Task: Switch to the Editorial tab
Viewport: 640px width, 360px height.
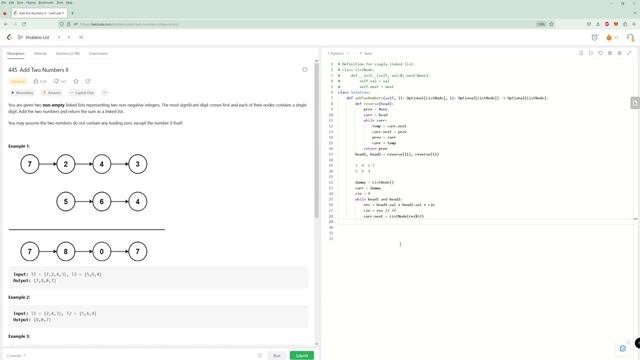Action: [40, 53]
